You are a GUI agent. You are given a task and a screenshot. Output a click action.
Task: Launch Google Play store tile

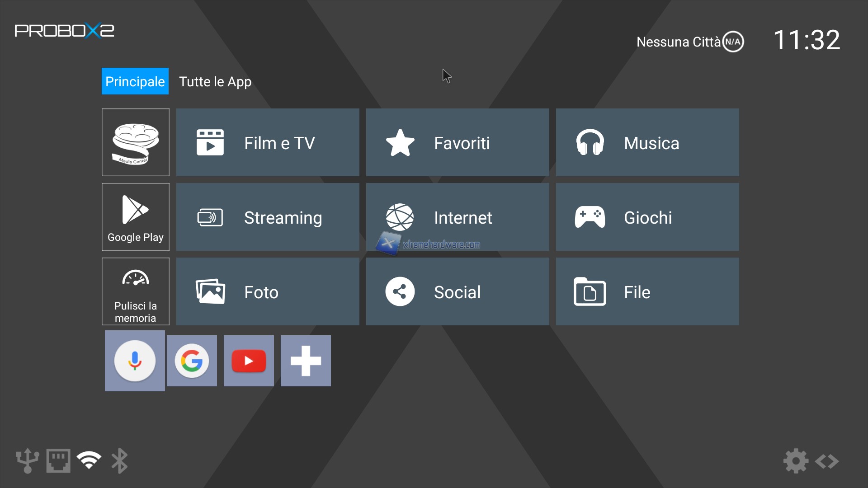pos(135,217)
